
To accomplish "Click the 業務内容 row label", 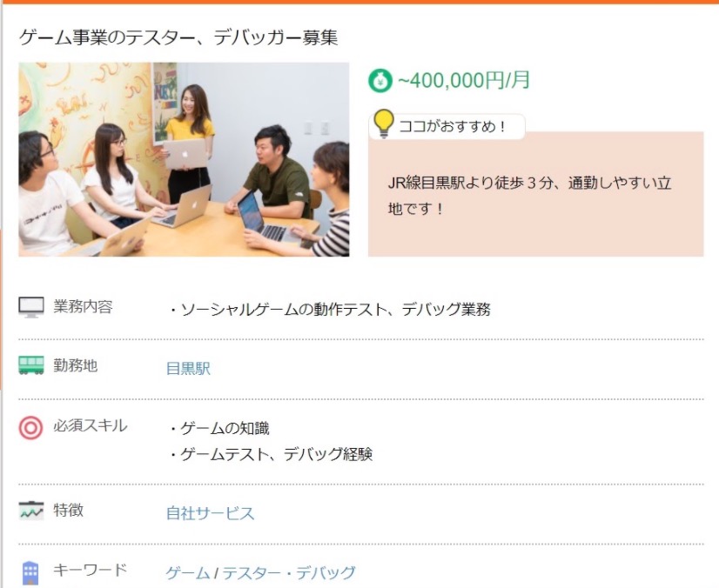I will pos(83,306).
